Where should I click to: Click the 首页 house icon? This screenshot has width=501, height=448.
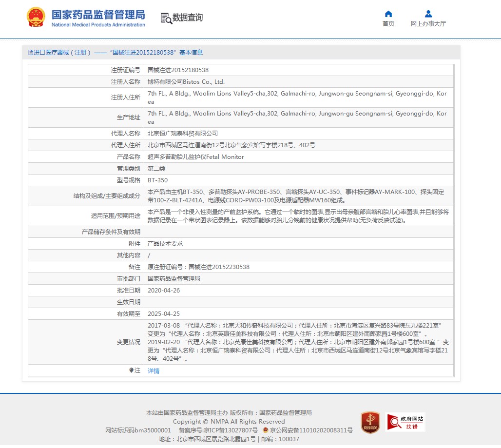(x=388, y=14)
